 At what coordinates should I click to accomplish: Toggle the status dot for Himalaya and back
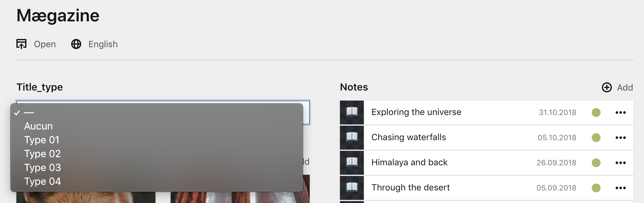[596, 163]
